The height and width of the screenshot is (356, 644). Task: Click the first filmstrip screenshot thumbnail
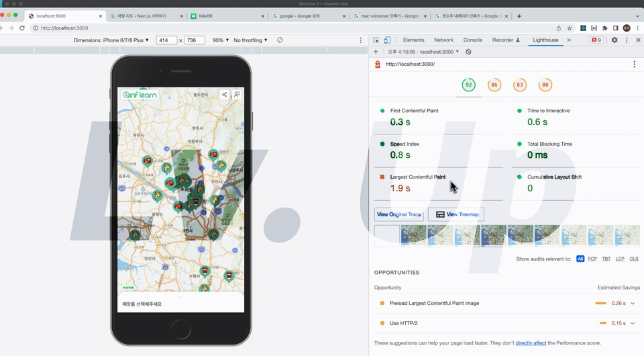(x=387, y=236)
